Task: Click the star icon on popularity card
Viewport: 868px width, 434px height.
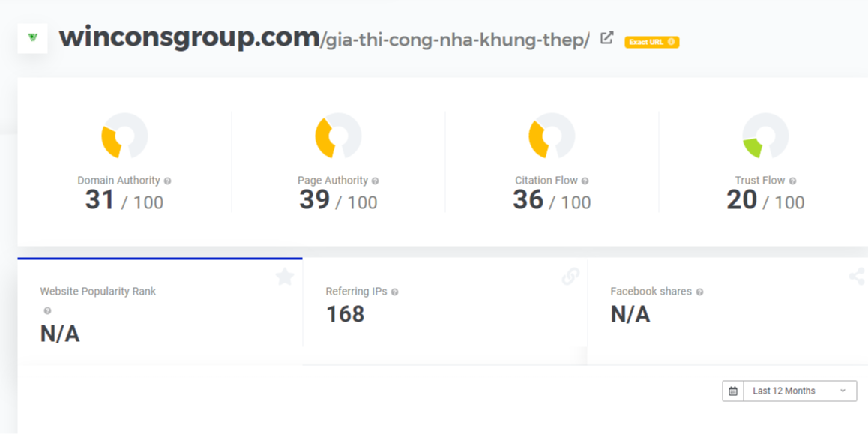Action: (x=285, y=277)
